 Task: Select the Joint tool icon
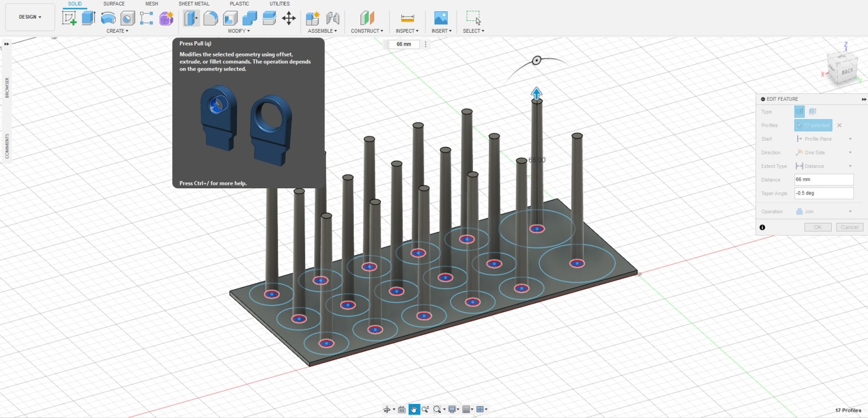(x=333, y=18)
